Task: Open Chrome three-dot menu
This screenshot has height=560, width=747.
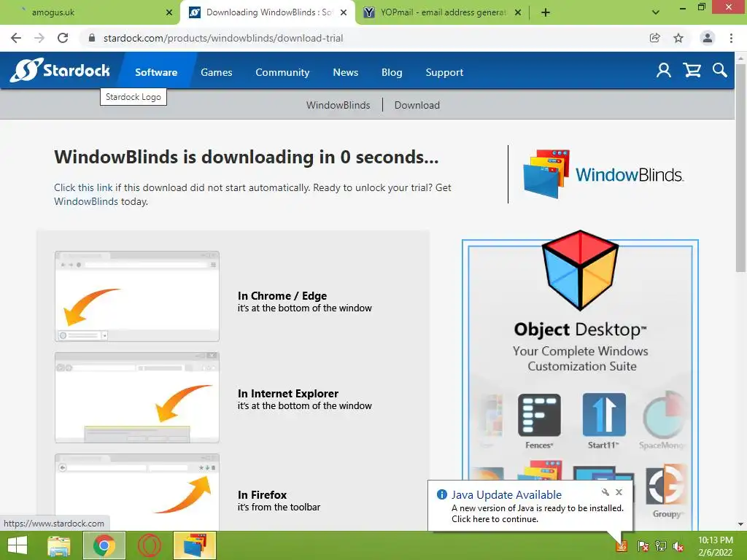Action: [x=731, y=38]
